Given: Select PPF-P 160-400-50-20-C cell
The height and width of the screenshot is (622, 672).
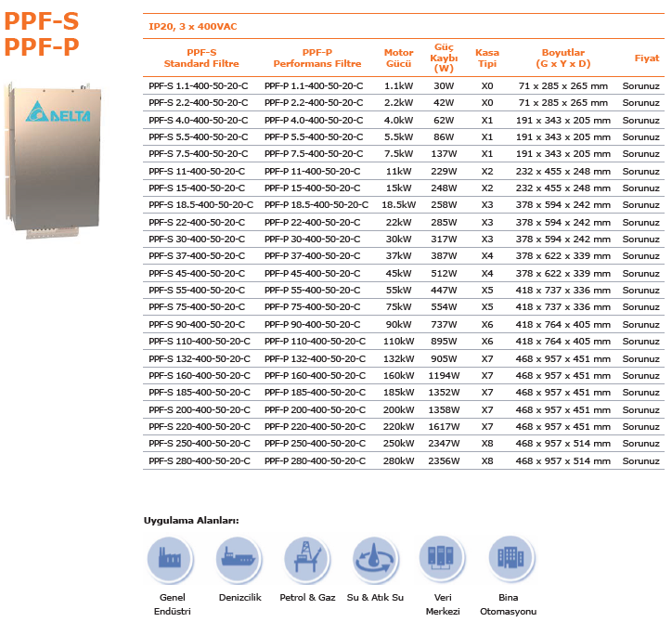Looking at the screenshot, I should pyautogui.click(x=315, y=375).
